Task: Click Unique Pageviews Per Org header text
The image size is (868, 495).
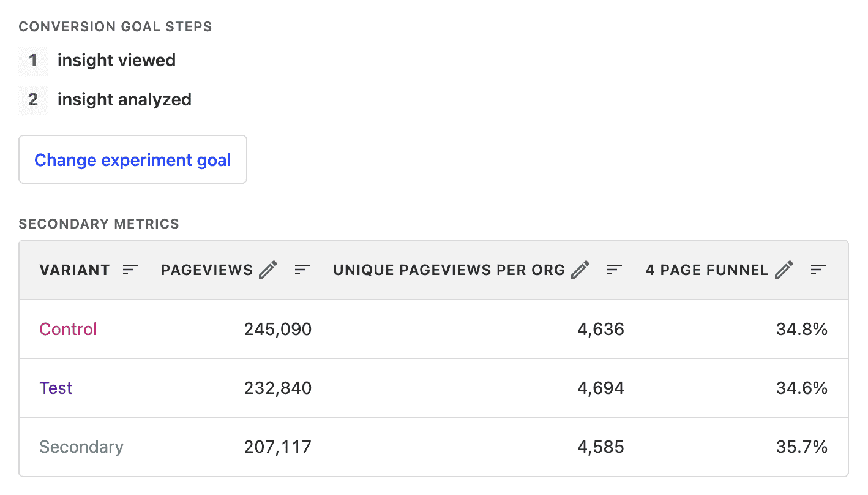Action: coord(449,270)
